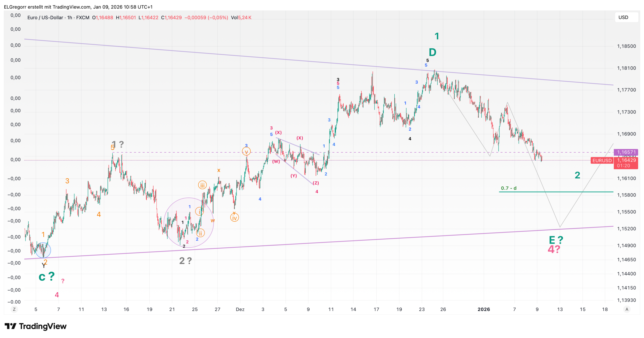Click the green 0.7 - d text

[x=509, y=188]
